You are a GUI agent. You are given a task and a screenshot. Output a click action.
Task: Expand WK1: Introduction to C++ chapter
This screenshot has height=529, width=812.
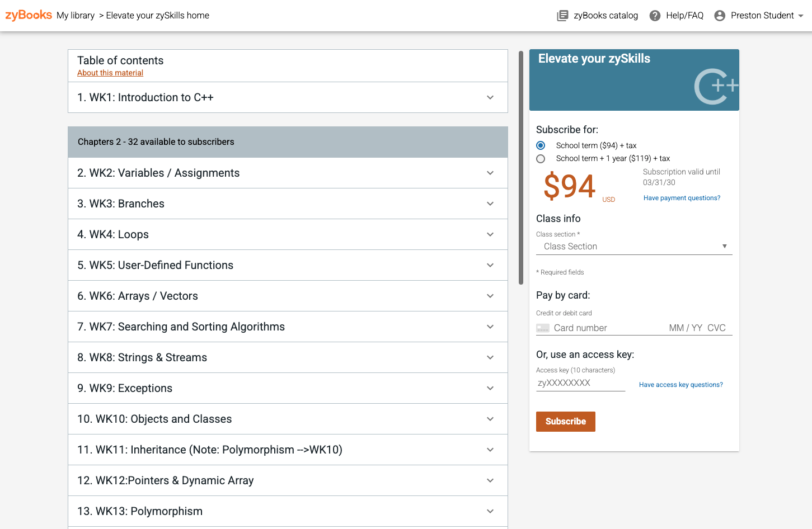pos(288,97)
